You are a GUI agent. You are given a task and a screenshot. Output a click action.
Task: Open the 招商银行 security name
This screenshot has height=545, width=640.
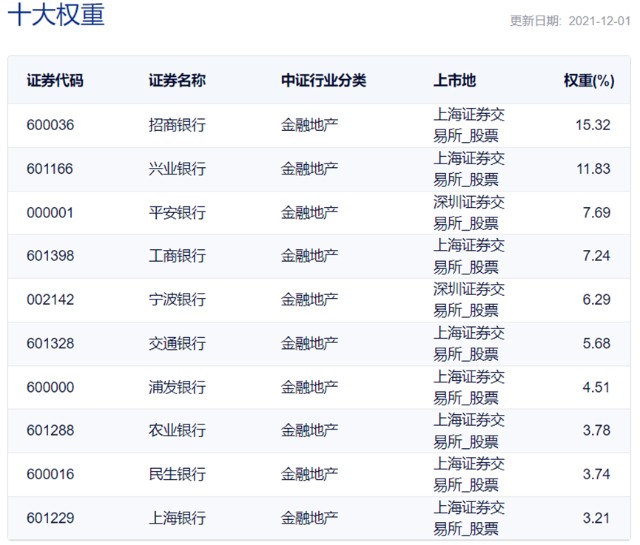click(177, 126)
